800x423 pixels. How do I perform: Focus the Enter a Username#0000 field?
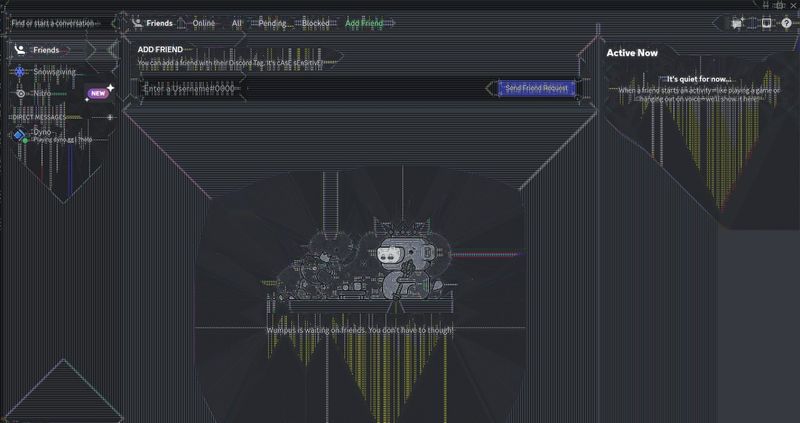[311, 89]
